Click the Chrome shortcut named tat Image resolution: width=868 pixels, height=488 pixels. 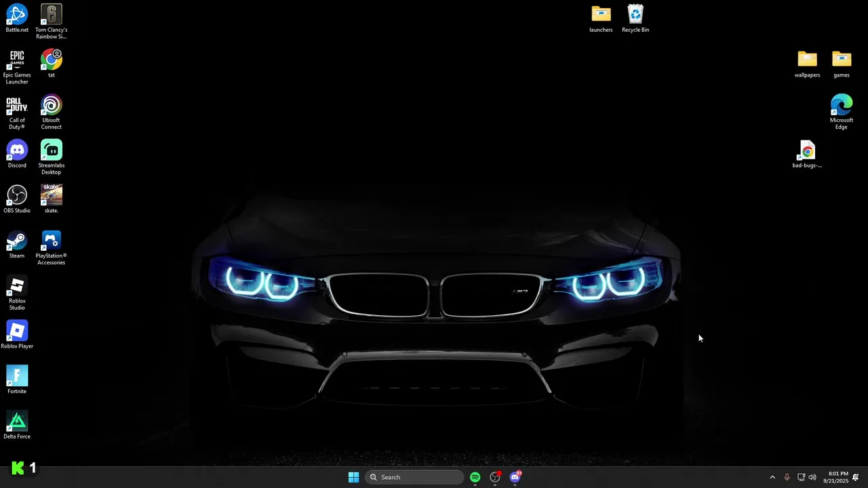(x=52, y=64)
